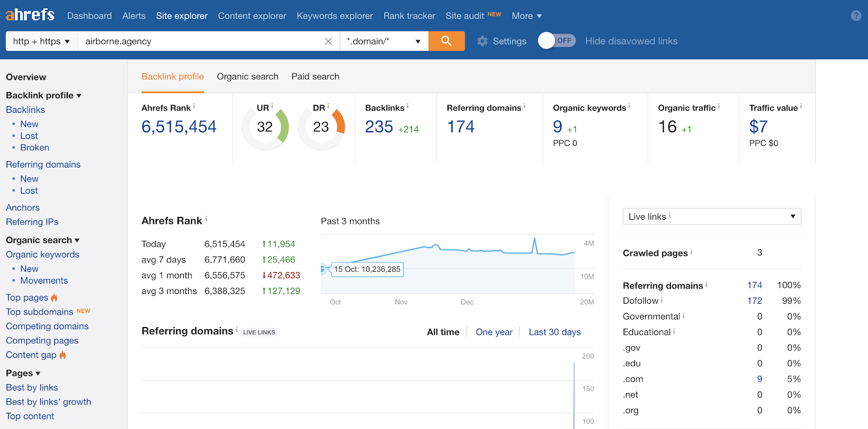Click the info icon next to DR

(x=328, y=106)
